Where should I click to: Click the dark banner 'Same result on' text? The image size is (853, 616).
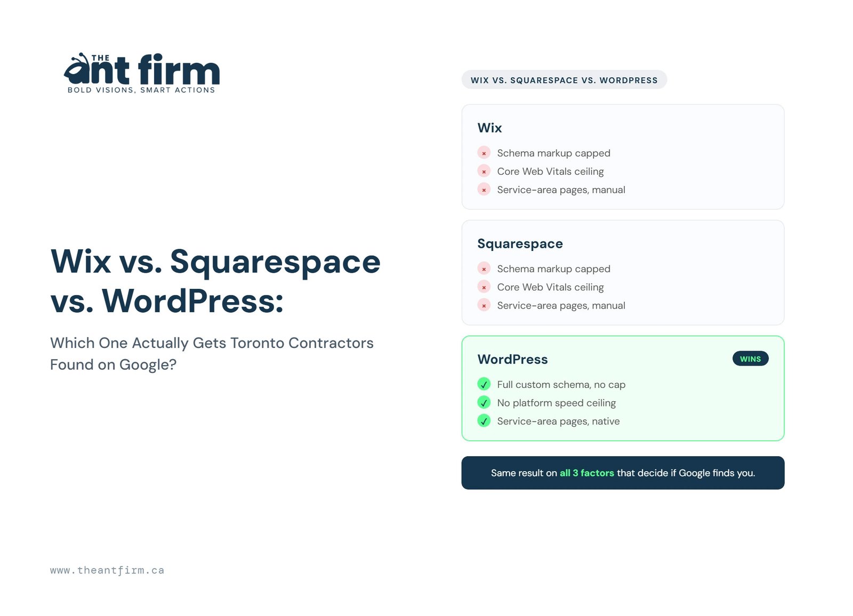[524, 473]
